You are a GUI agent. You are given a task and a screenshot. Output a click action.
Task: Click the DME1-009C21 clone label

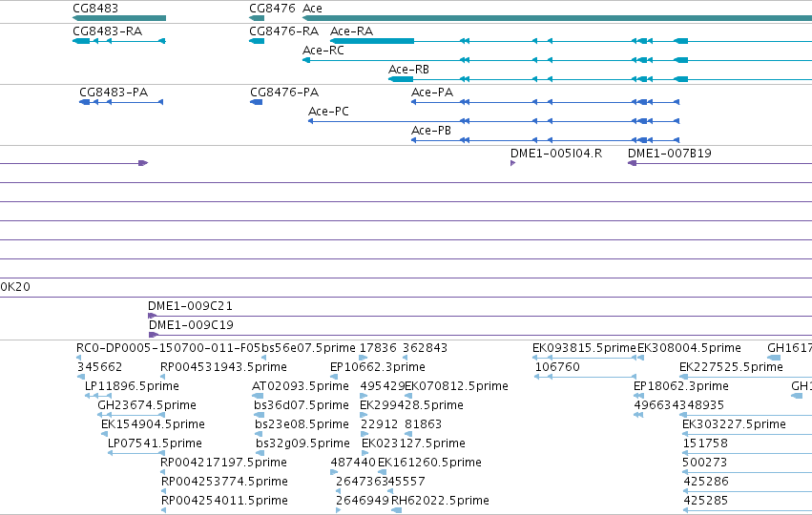(x=191, y=306)
